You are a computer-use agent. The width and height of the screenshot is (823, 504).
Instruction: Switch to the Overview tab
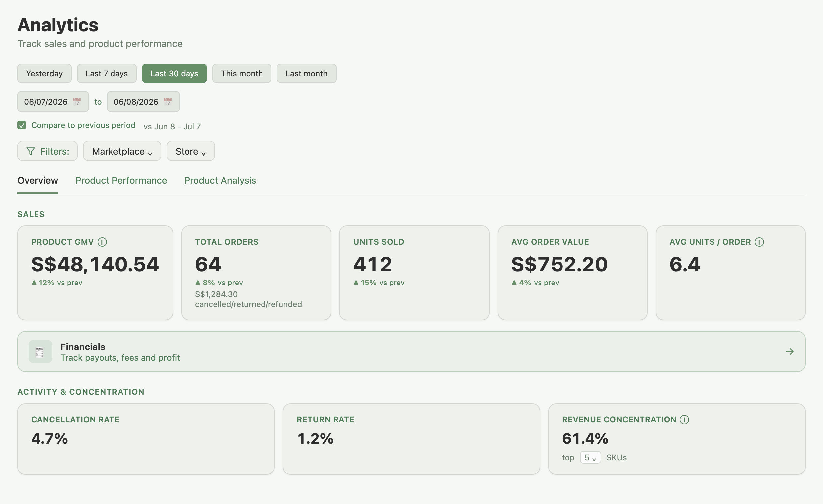point(38,181)
